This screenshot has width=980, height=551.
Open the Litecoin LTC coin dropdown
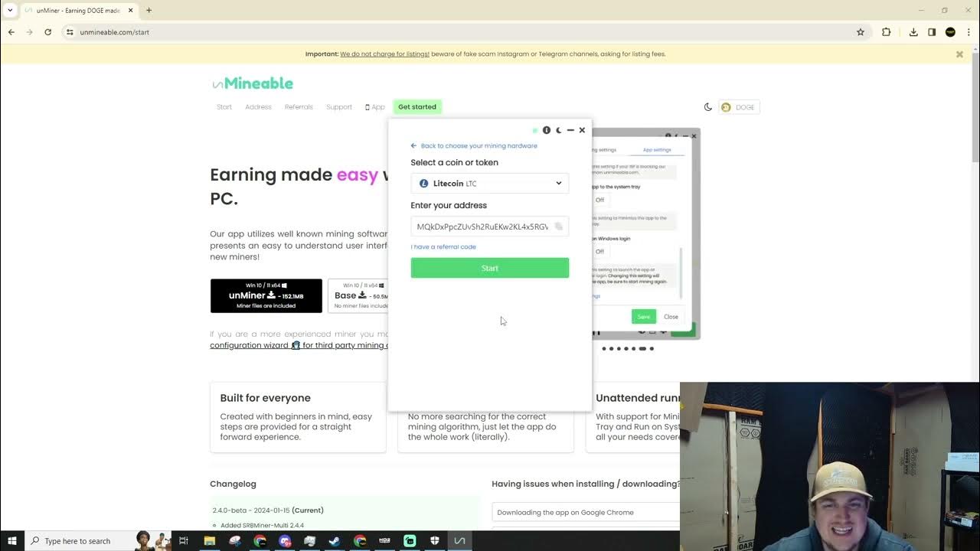click(490, 184)
